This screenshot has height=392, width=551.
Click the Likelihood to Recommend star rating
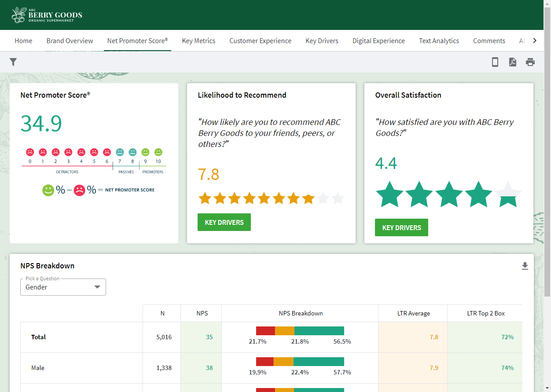point(271,198)
